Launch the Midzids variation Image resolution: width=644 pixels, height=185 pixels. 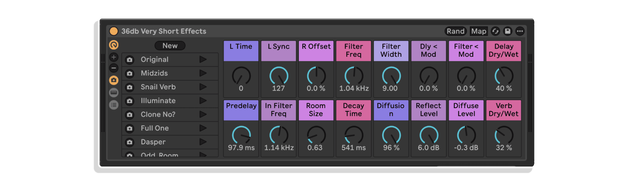click(x=203, y=73)
